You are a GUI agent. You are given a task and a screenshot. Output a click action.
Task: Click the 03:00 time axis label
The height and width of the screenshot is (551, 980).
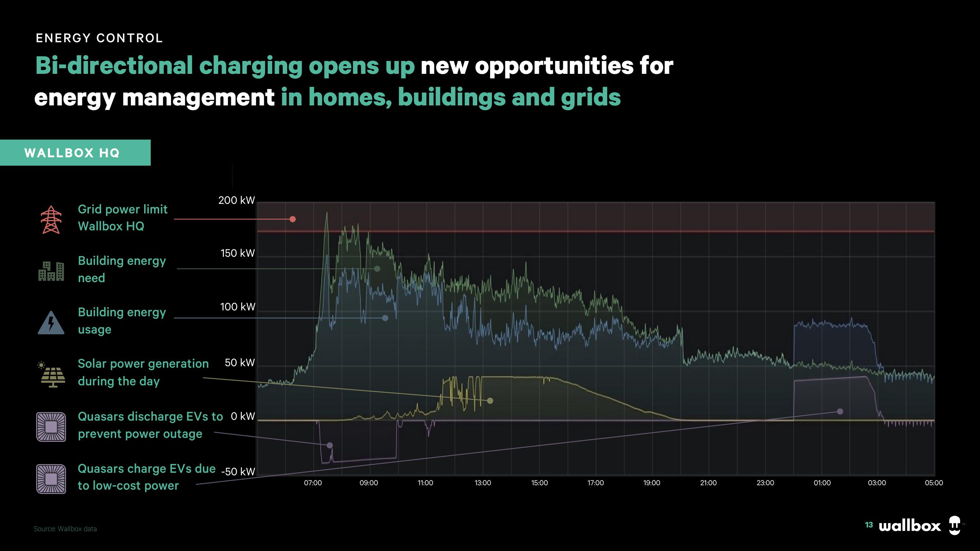pyautogui.click(x=877, y=483)
